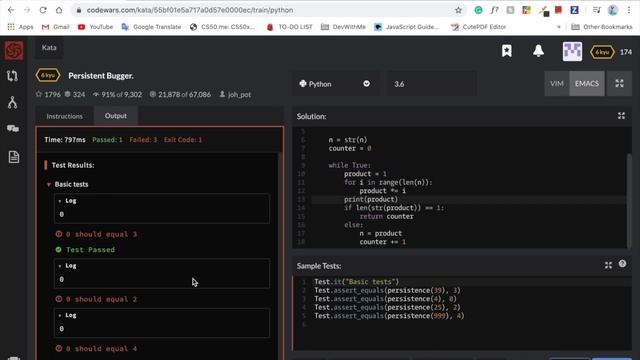Open the Other Bookmarks folder

[x=602, y=27]
